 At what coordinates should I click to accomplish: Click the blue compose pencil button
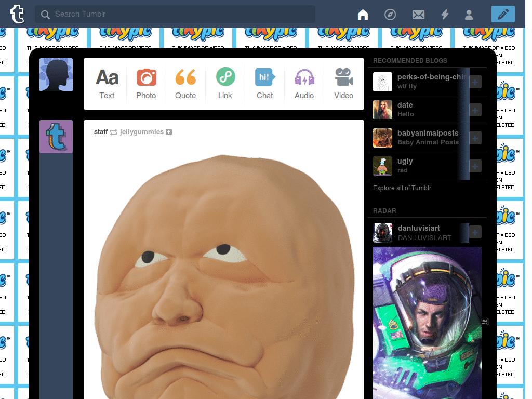click(503, 14)
